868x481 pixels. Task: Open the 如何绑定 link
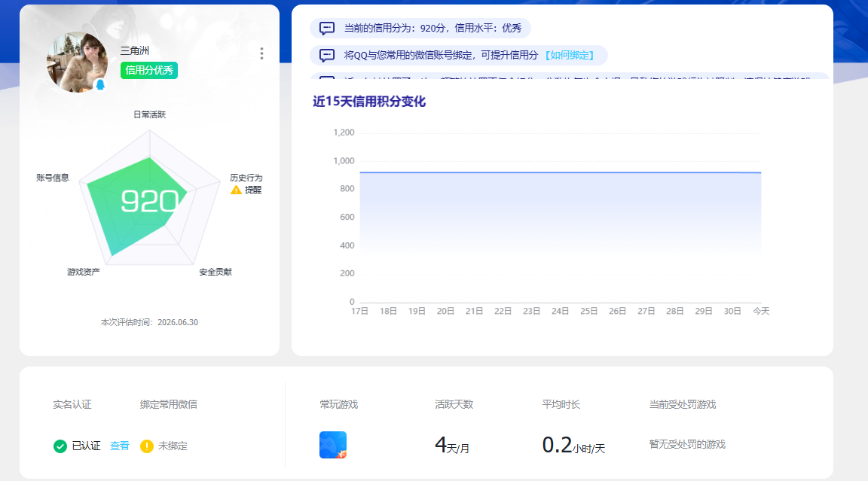tap(570, 55)
